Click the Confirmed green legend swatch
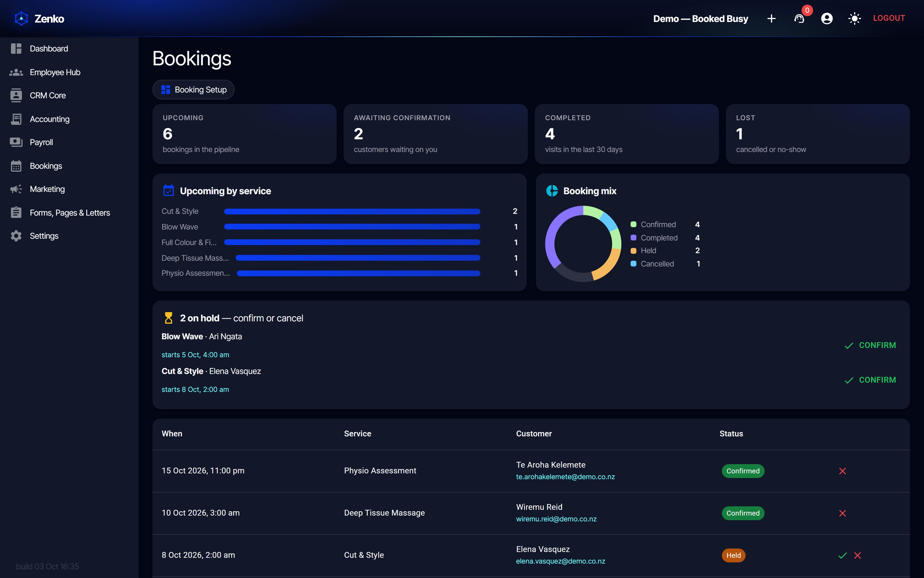This screenshot has height=578, width=924. 634,224
